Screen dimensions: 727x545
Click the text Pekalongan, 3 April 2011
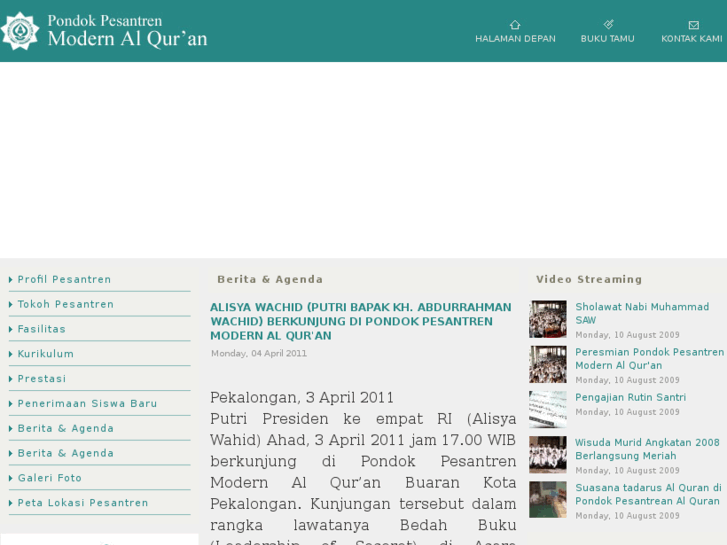coord(302,398)
